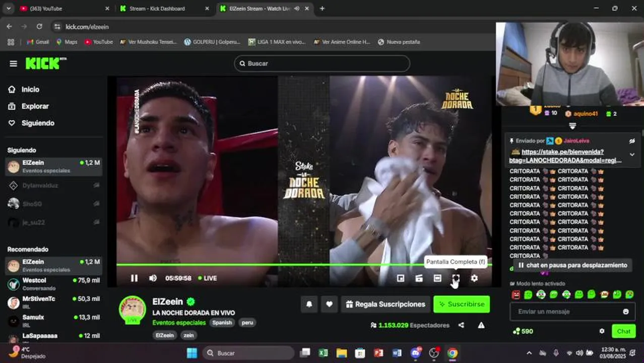Mute the stream volume
Viewport: 644px width, 363px height.
(153, 278)
